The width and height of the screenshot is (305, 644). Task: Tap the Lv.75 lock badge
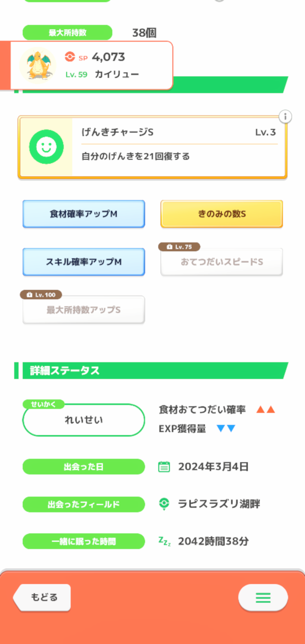coord(179,247)
